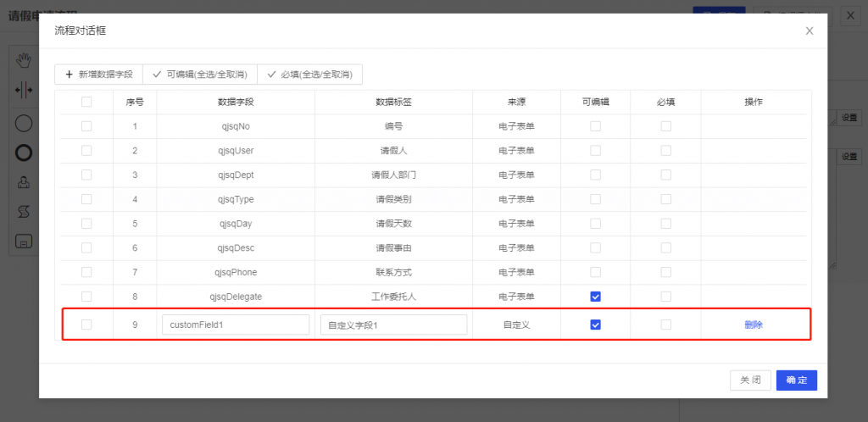The image size is (868, 422).
Task: Uncheck 可编辑 for customField1 row
Action: tap(595, 325)
